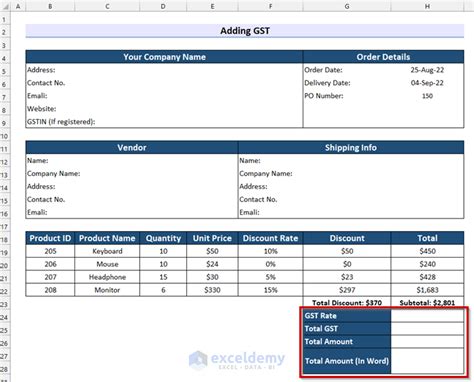Click the PO Number value 150
This screenshot has width=474, height=382.
point(427,96)
